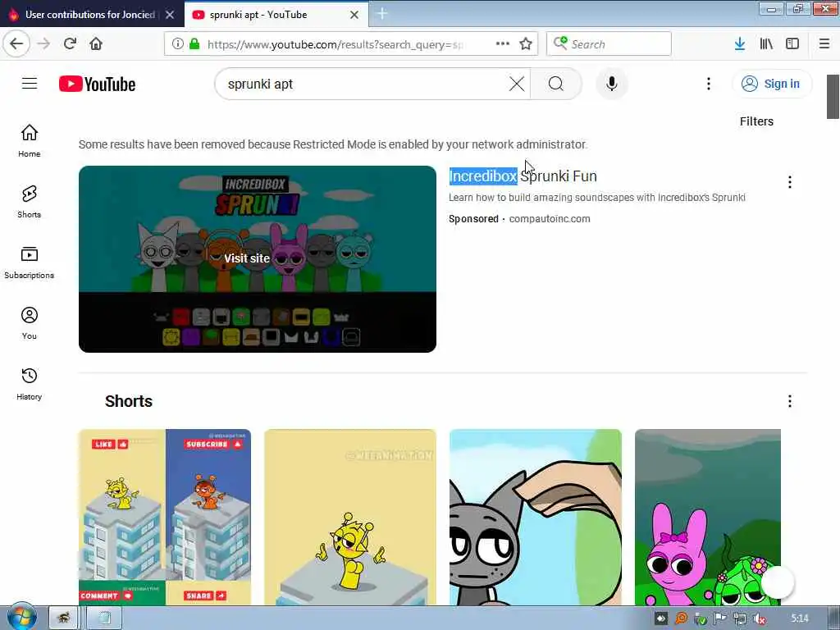This screenshot has width=840, height=630.
Task: Sign in to YouTube
Action: pyautogui.click(x=771, y=84)
